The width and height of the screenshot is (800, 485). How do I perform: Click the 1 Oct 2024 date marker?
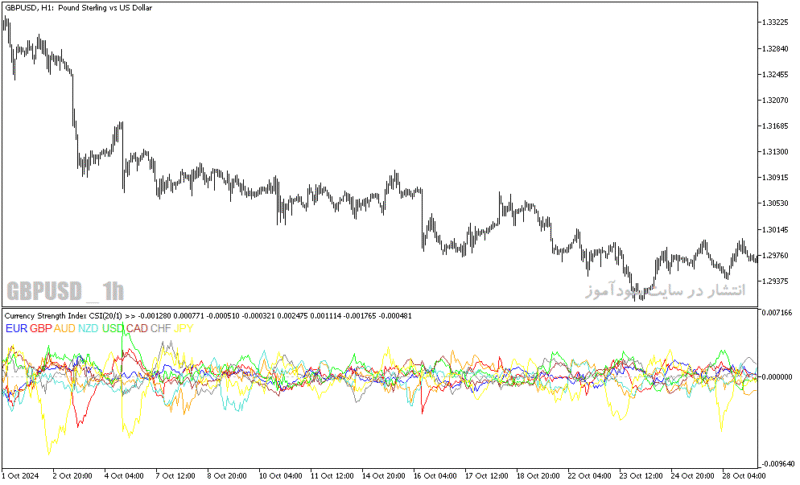20,476
